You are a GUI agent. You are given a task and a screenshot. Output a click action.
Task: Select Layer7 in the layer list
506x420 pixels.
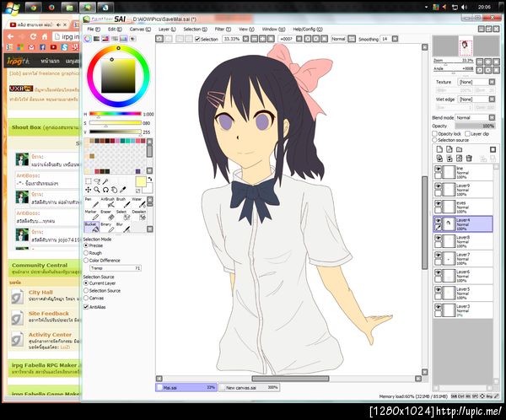(x=463, y=259)
